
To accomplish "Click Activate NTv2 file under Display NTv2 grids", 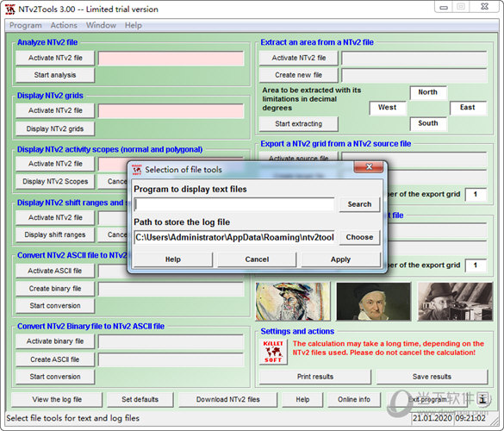I will [55, 110].
